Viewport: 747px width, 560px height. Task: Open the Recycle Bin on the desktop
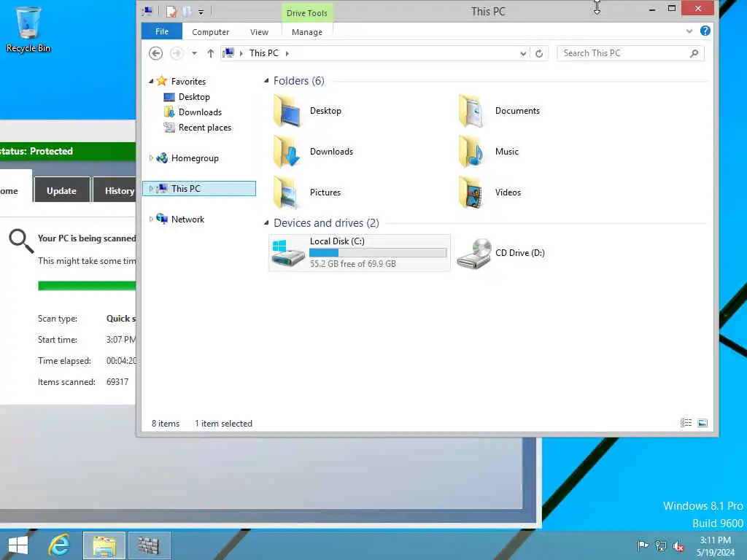28,29
